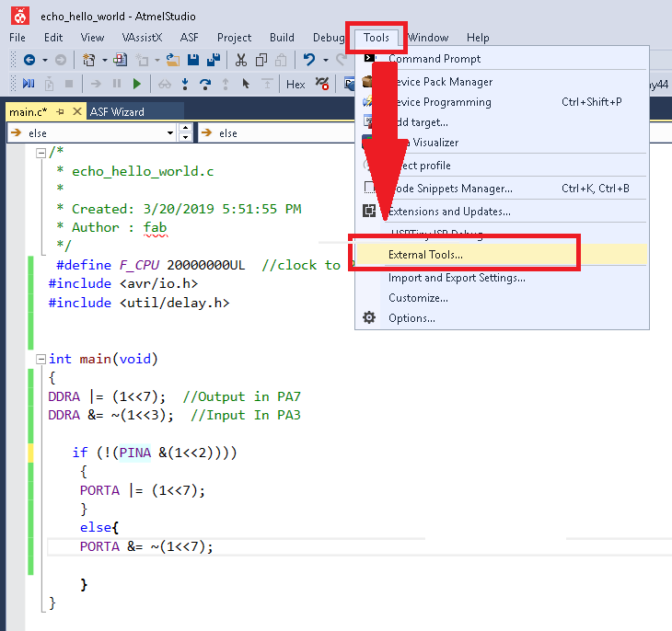The height and width of the screenshot is (631, 672).
Task: Clear all breakpoints icon on the debug toolbar
Action: [322, 83]
